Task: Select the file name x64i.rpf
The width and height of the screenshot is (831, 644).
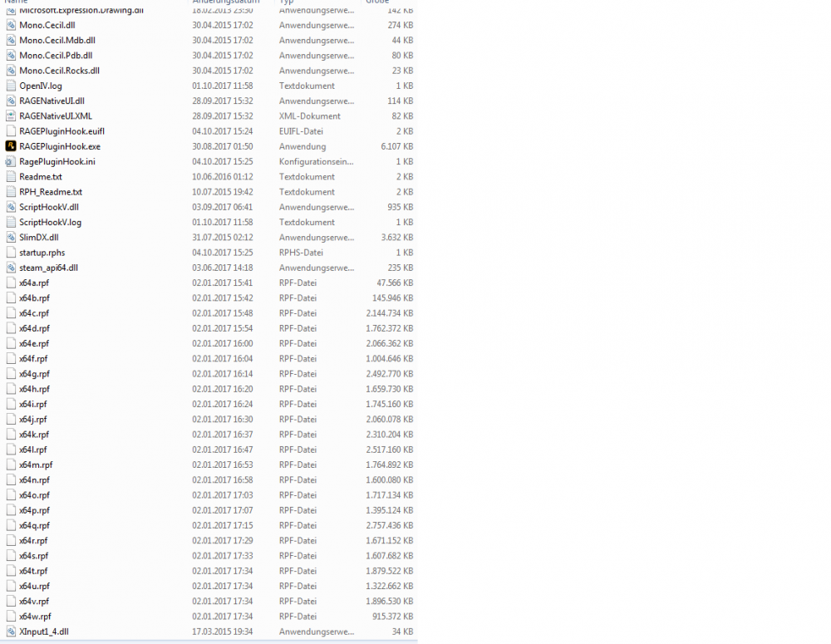Action: point(33,404)
